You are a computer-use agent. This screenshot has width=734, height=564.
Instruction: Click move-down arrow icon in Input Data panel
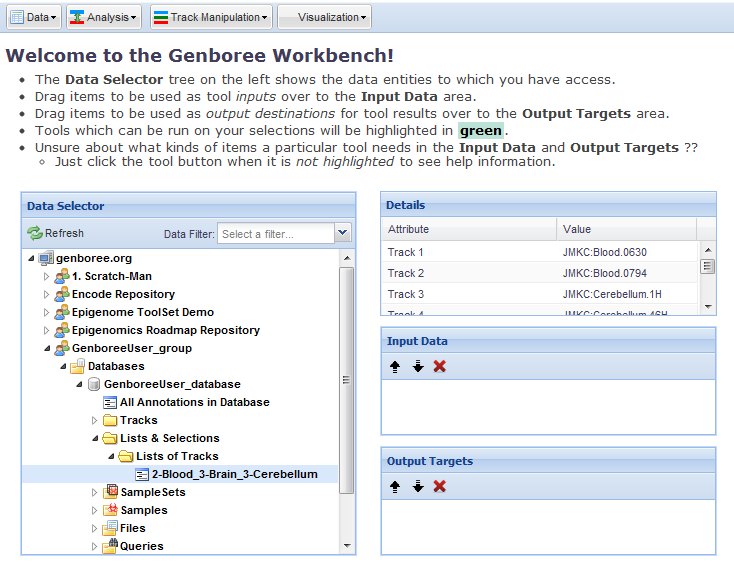pyautogui.click(x=418, y=366)
